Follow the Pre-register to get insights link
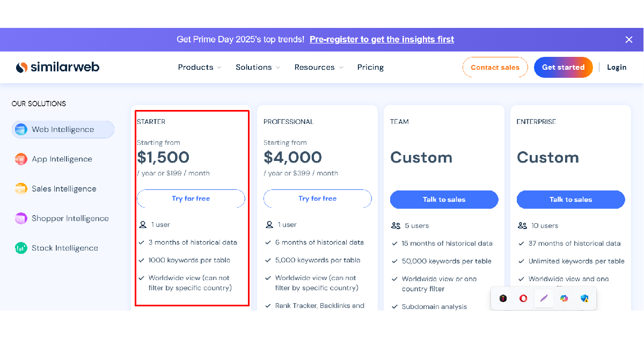 tap(382, 39)
